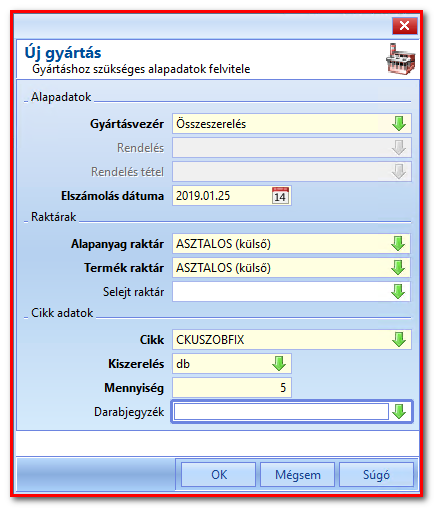Click the Elszámolás dátuma date field
Viewport: 434px width, 508px height.
[222, 196]
